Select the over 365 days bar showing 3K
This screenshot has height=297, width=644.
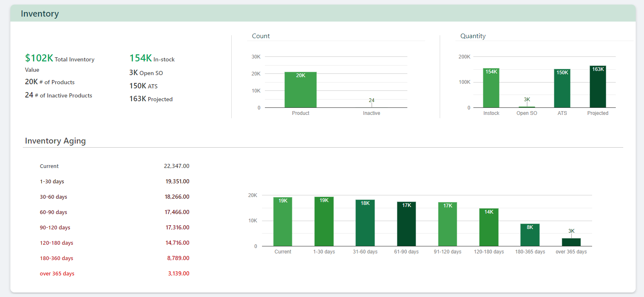point(571,242)
